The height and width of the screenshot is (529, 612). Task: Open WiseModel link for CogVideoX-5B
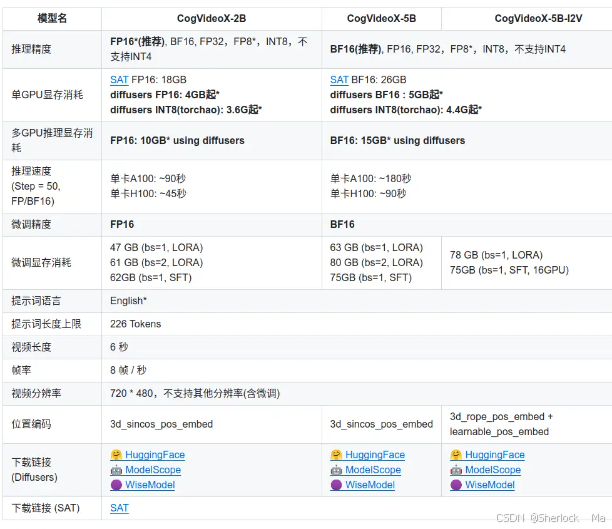(370, 485)
